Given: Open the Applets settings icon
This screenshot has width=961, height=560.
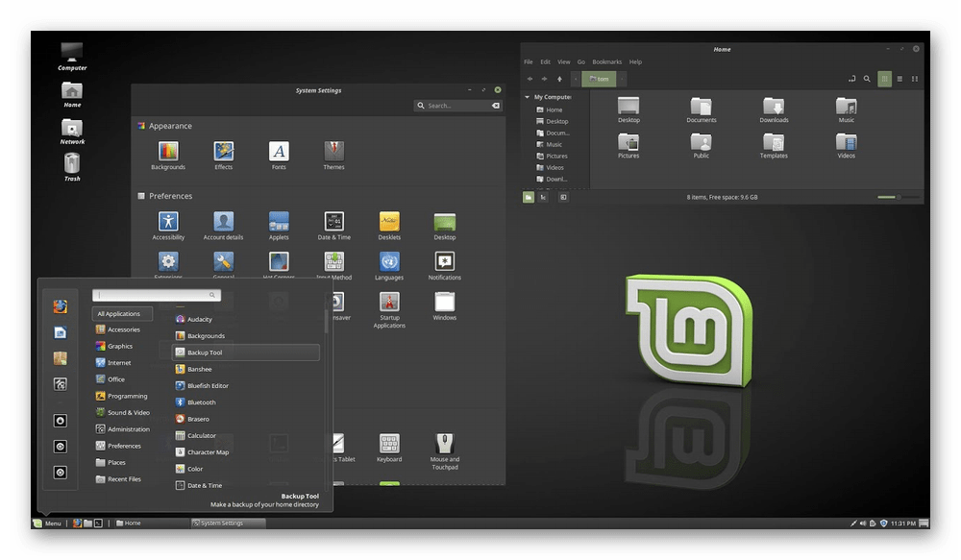Looking at the screenshot, I should (279, 226).
